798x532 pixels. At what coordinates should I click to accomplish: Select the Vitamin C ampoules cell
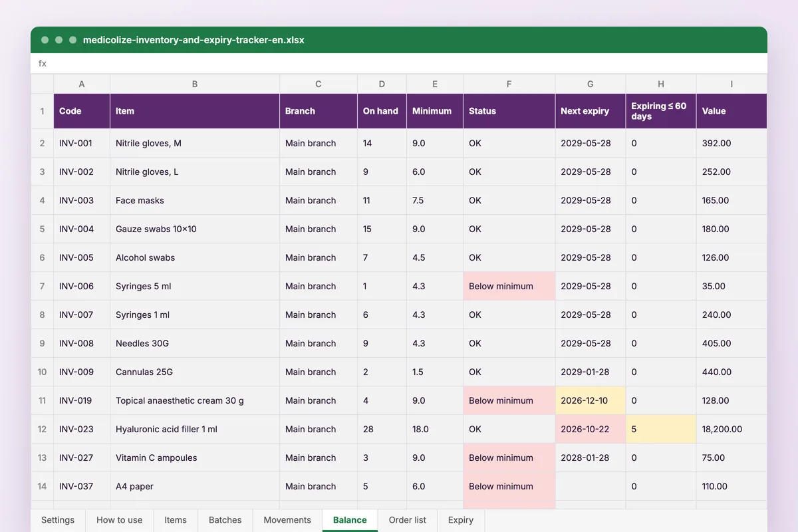pyautogui.click(x=195, y=458)
